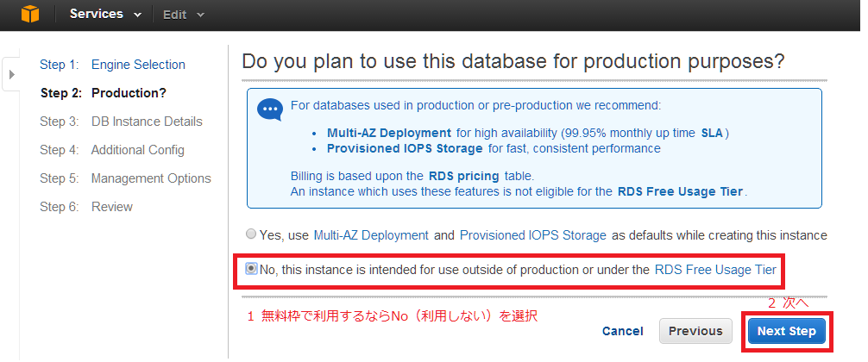The width and height of the screenshot is (868, 362).
Task: Open the RDS pricing link
Action: [457, 176]
